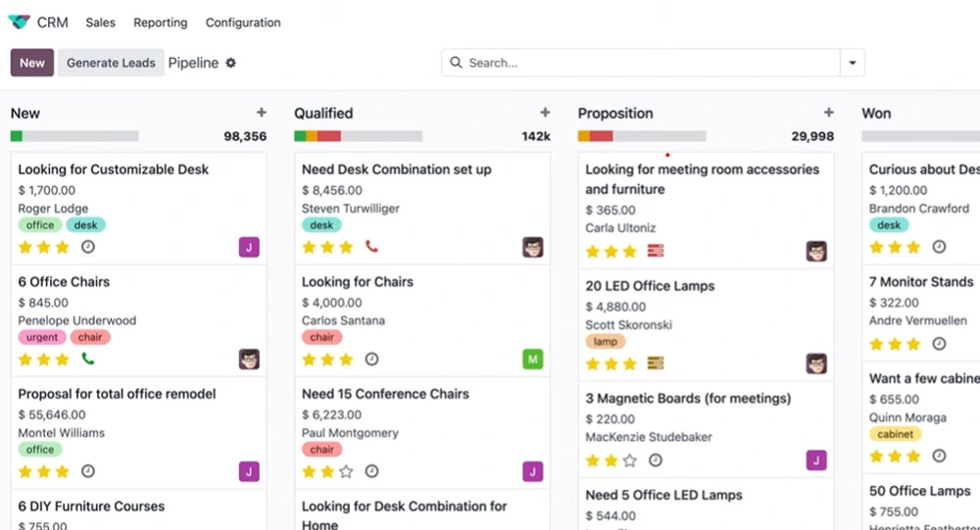Open activity clock on Looking for Customizable Desk
Viewport: 980px width, 530px height.
tap(88, 247)
